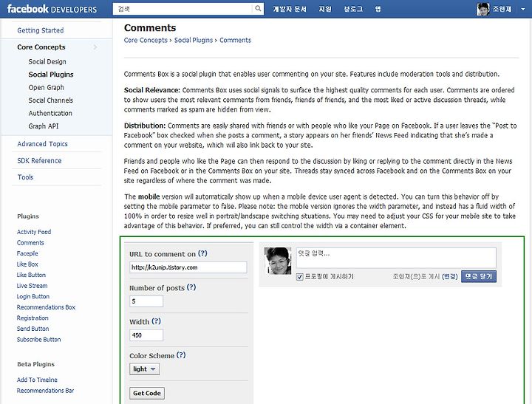Open the third top navigation menu item
The image size is (532, 404).
point(353,9)
